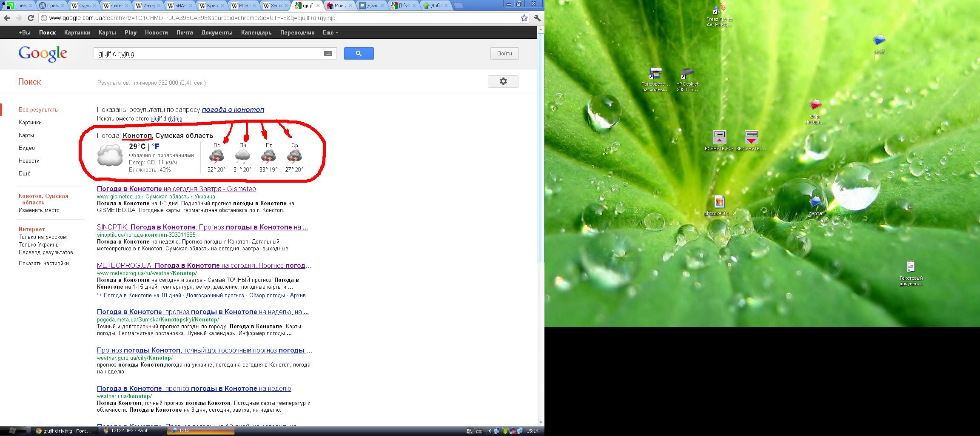Open the METEOPROG.UA result link
The image size is (980, 436).
tap(204, 265)
